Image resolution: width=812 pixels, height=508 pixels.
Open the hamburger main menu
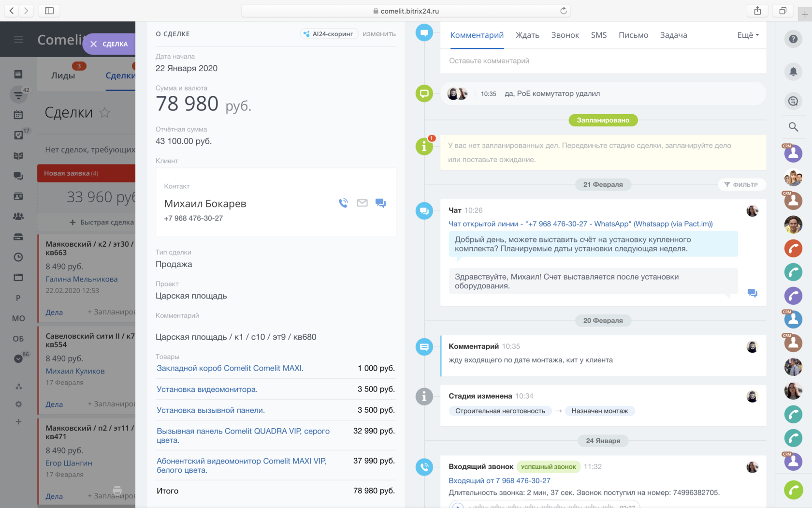pos(18,40)
